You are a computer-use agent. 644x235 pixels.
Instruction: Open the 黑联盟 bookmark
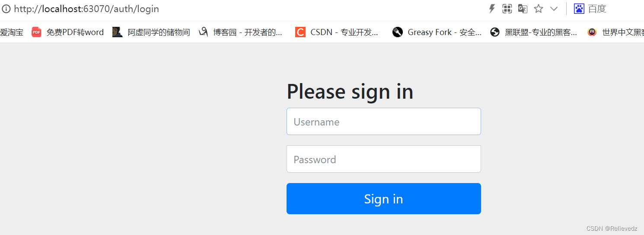coord(534,32)
